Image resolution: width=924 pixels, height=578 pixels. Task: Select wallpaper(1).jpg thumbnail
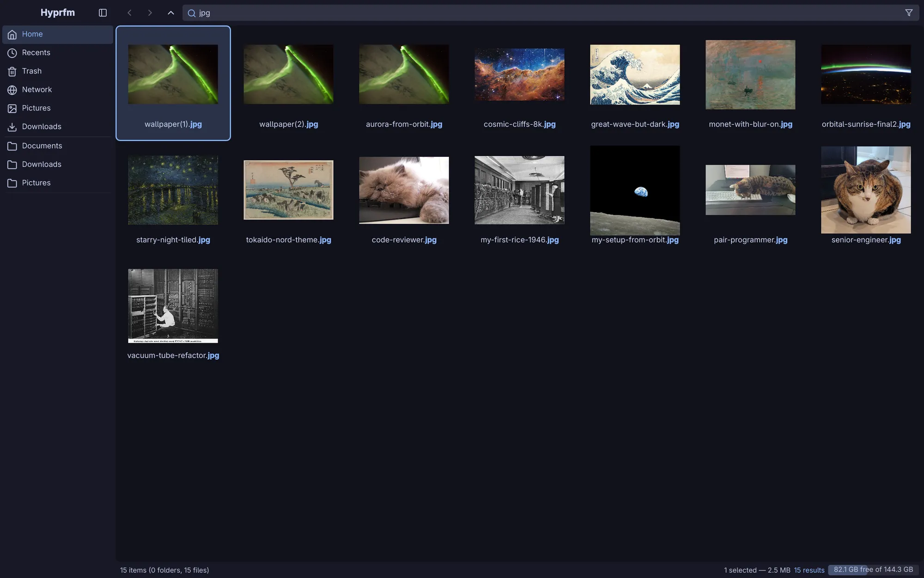point(173,74)
